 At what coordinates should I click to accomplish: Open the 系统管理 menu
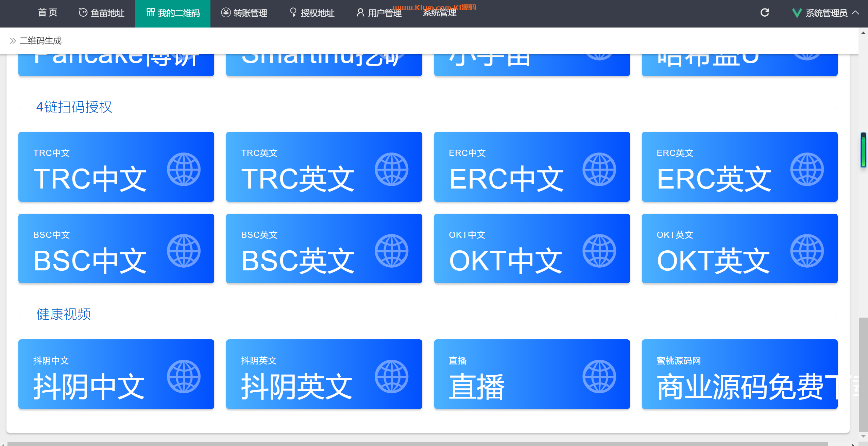[439, 13]
